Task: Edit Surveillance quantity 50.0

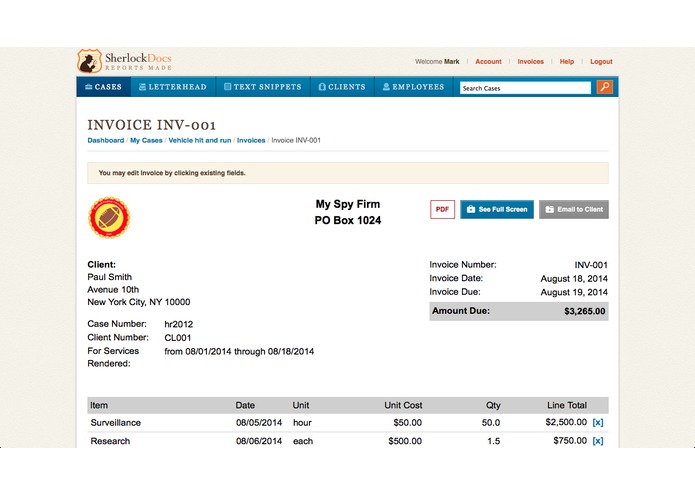Action: [491, 423]
